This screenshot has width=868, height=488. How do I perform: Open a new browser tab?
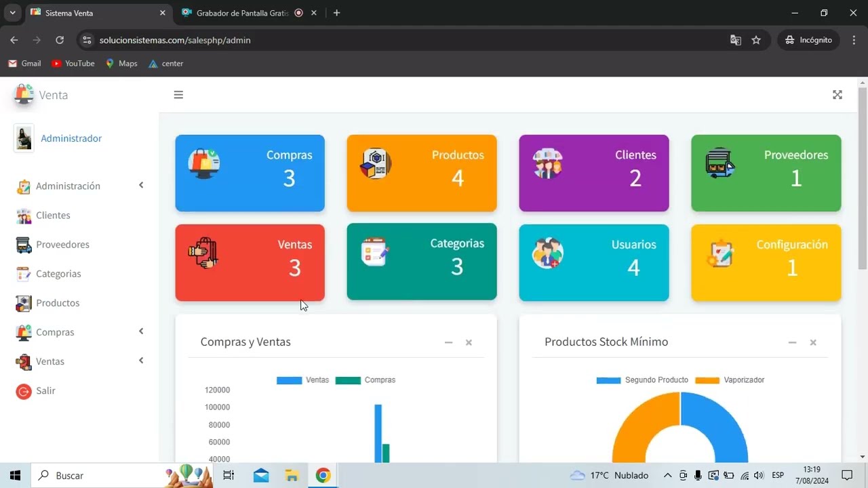coord(336,13)
